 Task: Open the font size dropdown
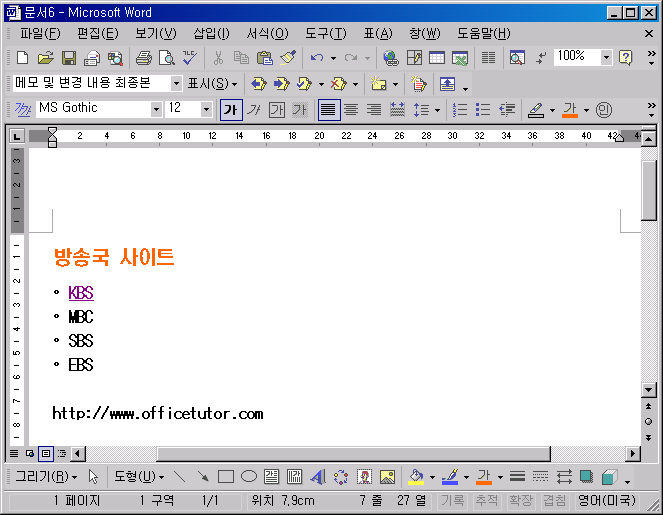point(206,110)
